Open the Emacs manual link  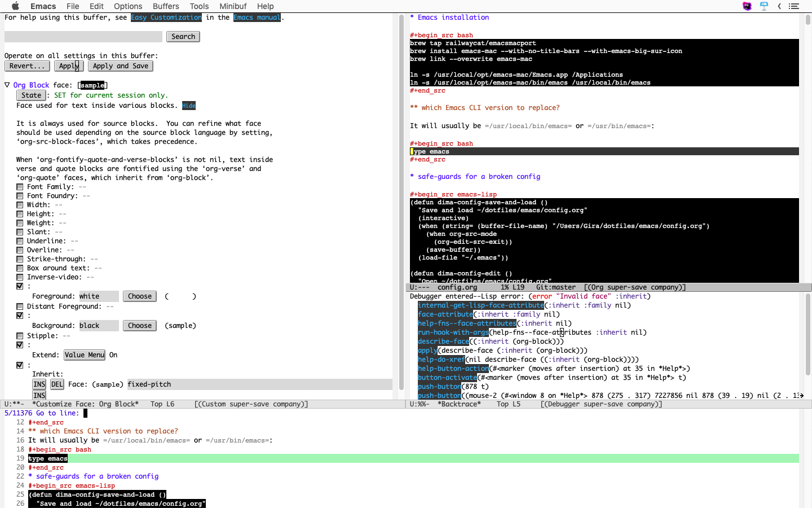click(257, 17)
